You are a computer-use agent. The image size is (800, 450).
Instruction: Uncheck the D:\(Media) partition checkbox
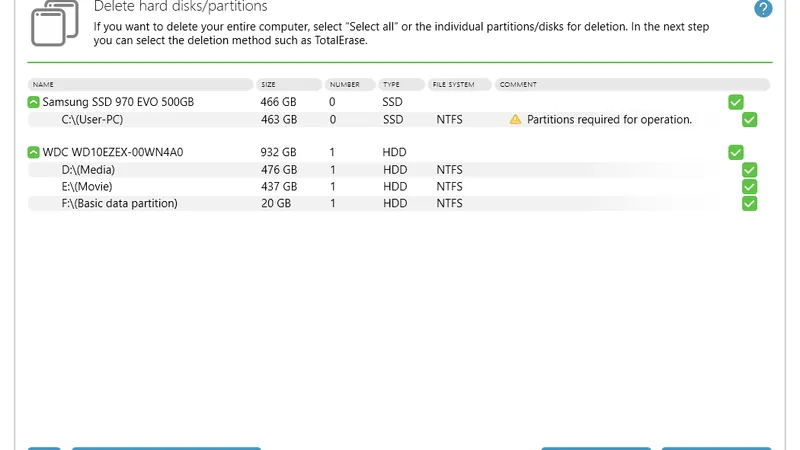click(750, 170)
